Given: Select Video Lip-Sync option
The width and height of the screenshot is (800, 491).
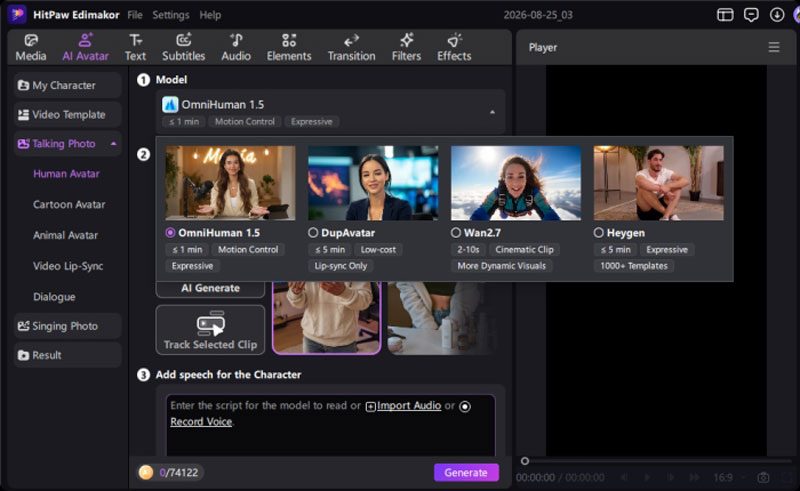Looking at the screenshot, I should click(x=68, y=266).
